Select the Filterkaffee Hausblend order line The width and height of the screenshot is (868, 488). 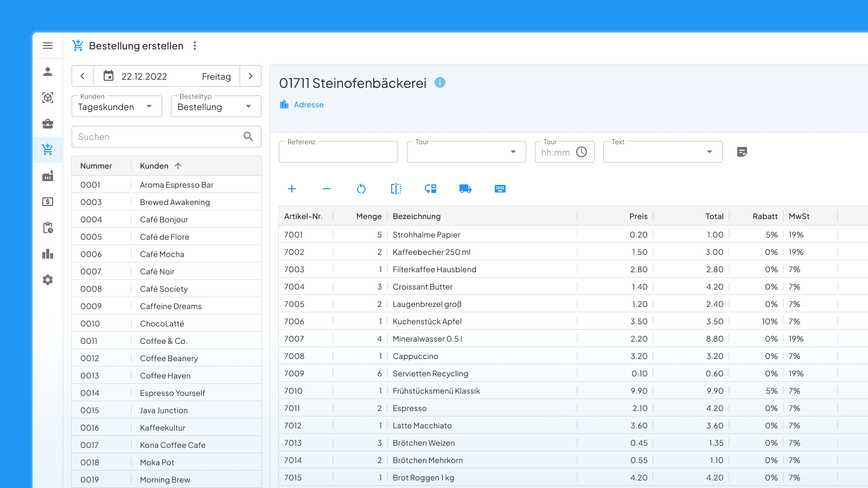click(x=573, y=269)
